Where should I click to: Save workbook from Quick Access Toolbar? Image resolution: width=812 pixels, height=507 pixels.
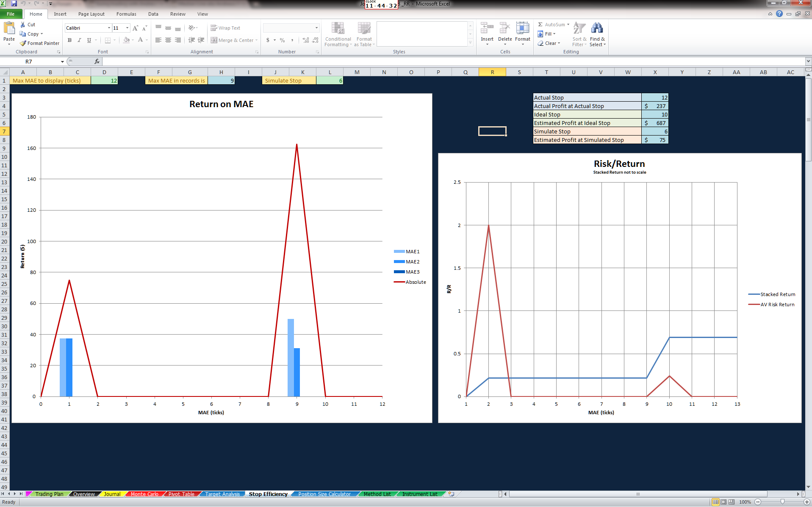tap(14, 3)
